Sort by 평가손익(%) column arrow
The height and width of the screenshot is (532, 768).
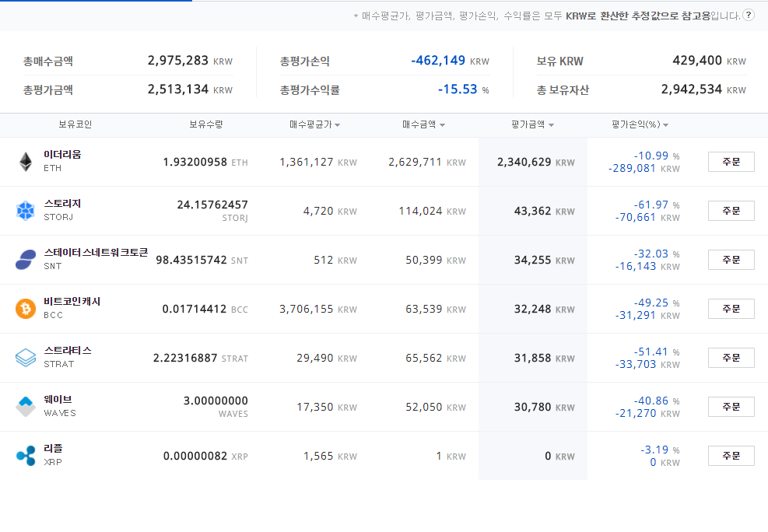coord(665,125)
